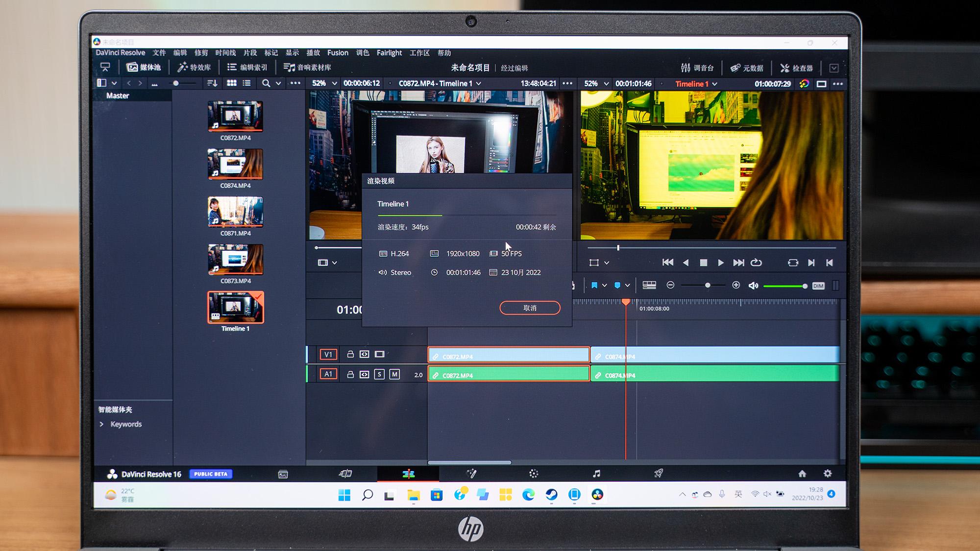The image size is (980, 551).
Task: Open project settings gear icon
Action: (x=828, y=474)
